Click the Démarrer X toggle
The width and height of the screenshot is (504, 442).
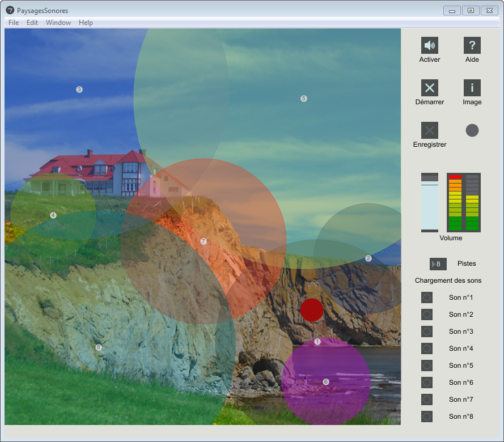coord(429,88)
